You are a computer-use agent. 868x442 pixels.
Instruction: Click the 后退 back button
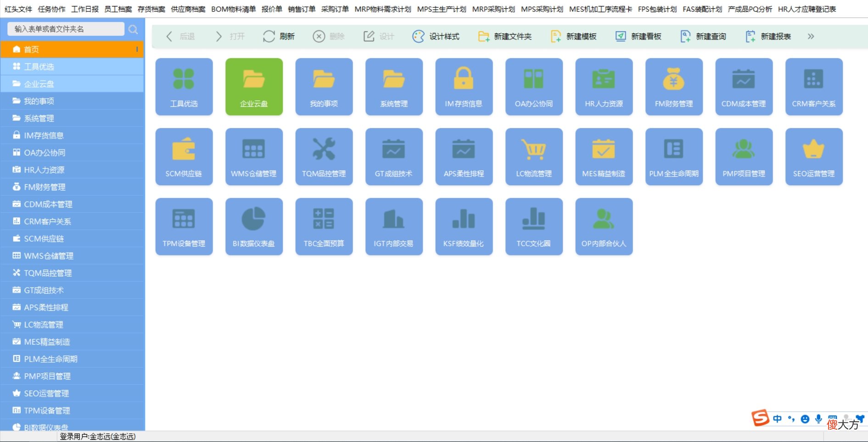coord(180,36)
